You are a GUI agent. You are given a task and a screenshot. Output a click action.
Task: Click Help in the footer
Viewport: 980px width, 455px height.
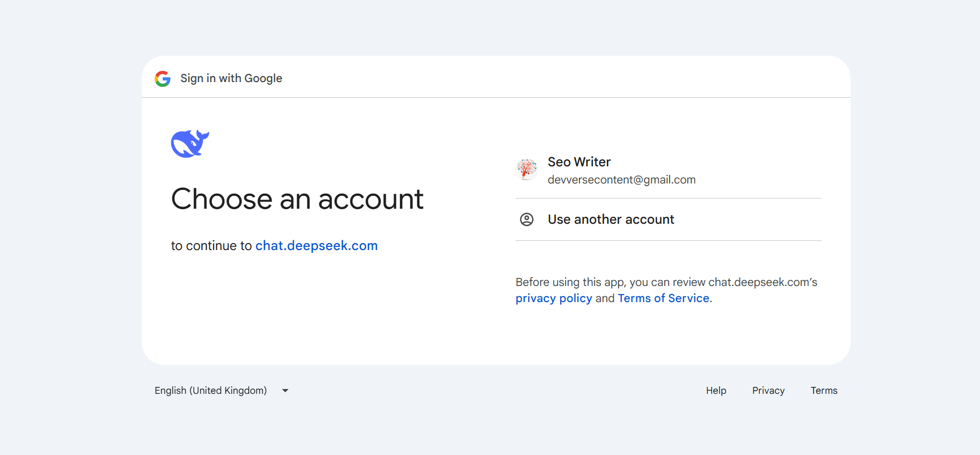[x=716, y=391]
